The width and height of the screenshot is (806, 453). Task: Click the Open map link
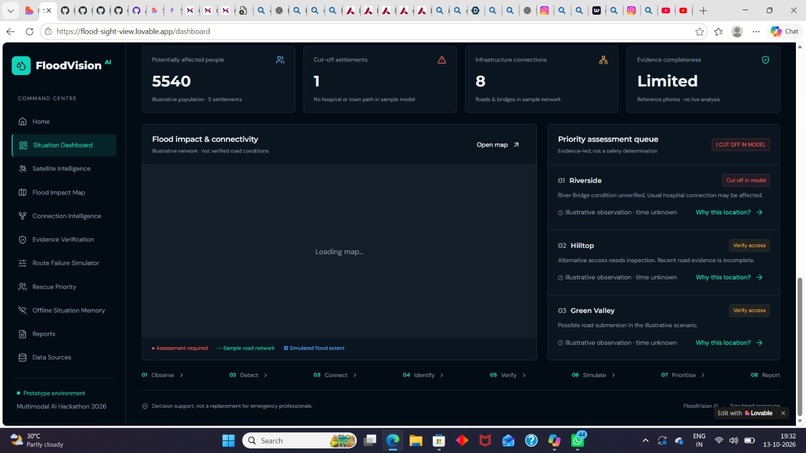click(498, 145)
